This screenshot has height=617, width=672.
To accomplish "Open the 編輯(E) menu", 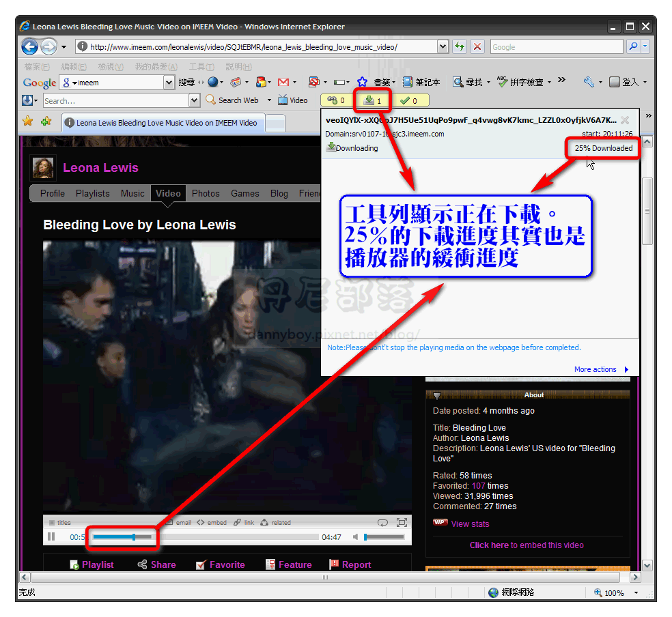I will point(74,67).
